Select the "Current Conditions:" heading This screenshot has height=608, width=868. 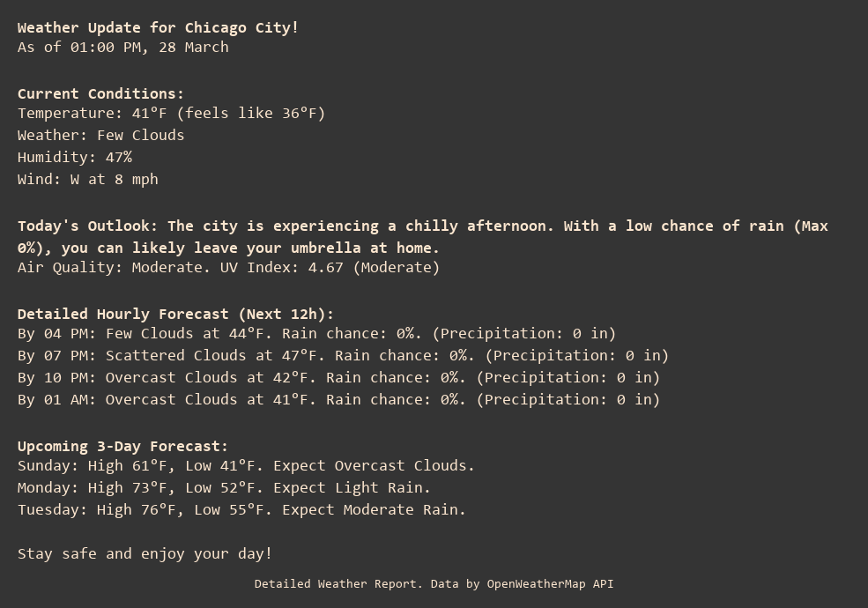click(x=100, y=93)
